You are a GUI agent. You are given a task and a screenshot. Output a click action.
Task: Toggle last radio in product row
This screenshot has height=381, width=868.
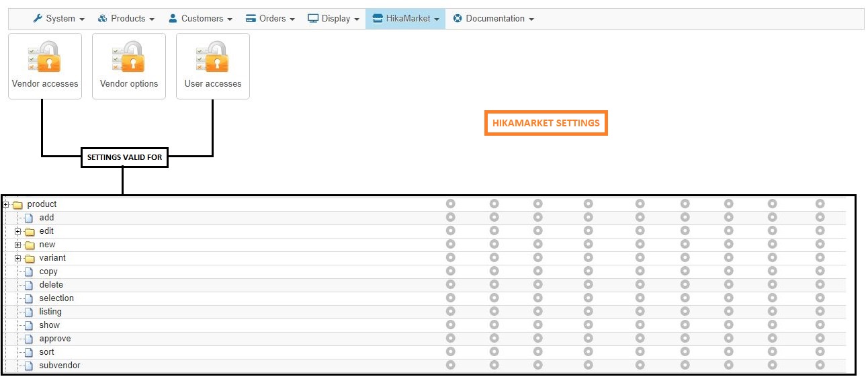coord(820,204)
